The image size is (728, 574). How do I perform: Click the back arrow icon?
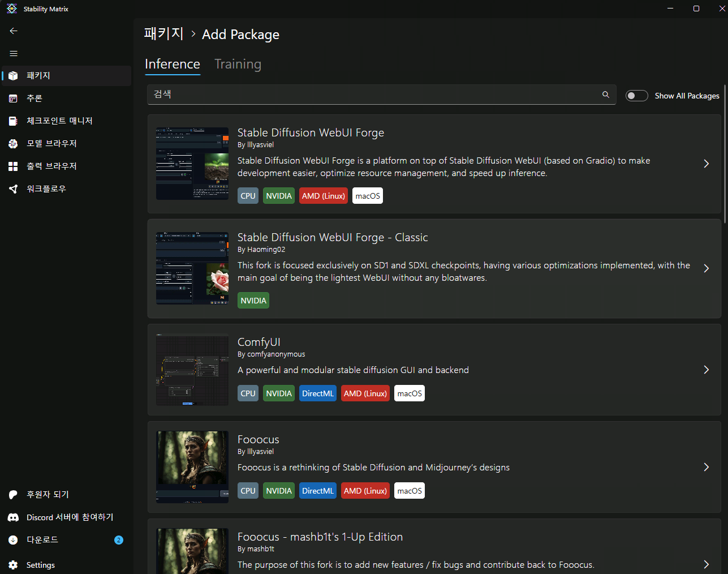pyautogui.click(x=14, y=31)
